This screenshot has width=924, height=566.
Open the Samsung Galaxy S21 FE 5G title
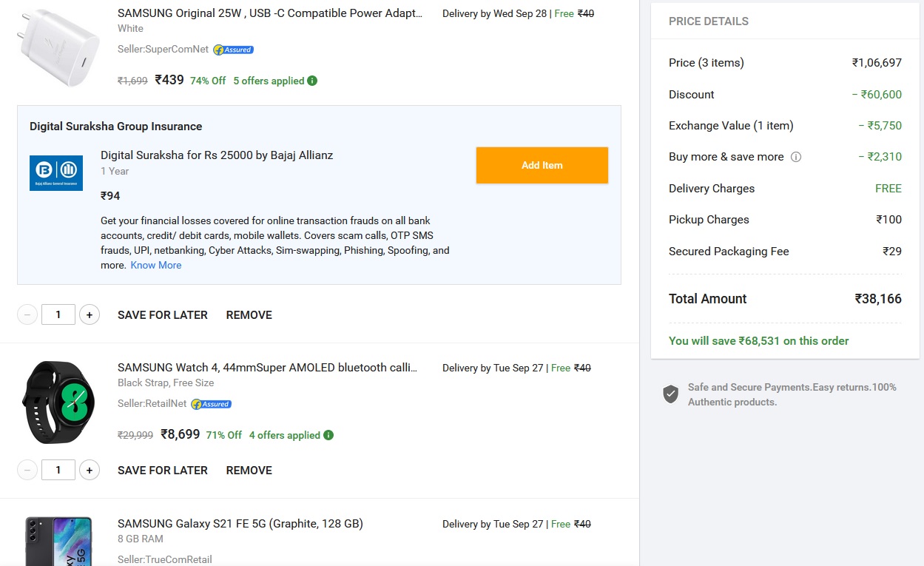[x=240, y=524]
